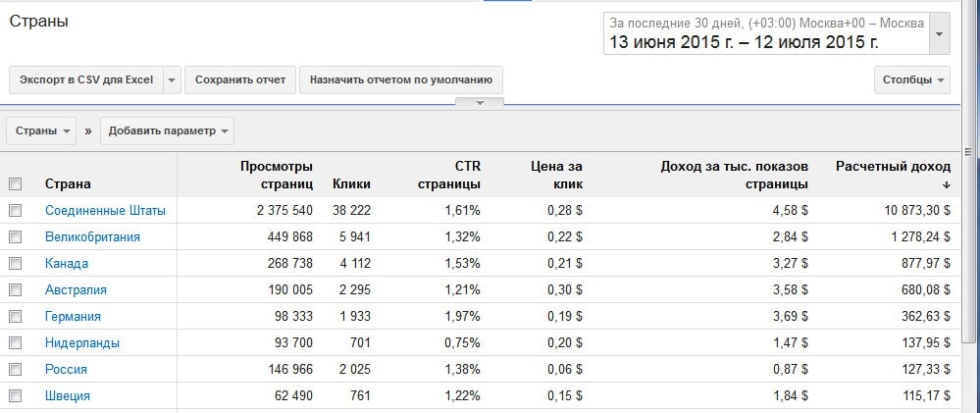The image size is (980, 413).
Task: Collapse the chart panel with small arrow handle
Action: pos(479,102)
